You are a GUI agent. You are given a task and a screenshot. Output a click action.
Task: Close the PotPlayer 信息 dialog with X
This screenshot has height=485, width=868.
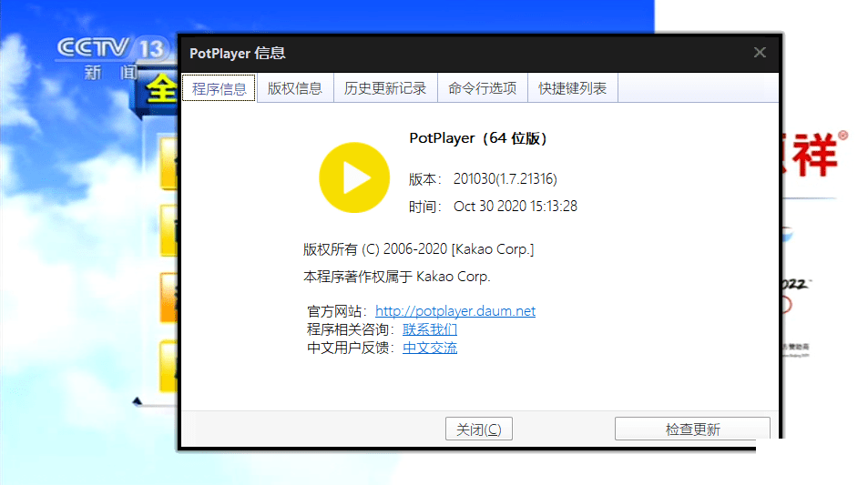coord(760,53)
